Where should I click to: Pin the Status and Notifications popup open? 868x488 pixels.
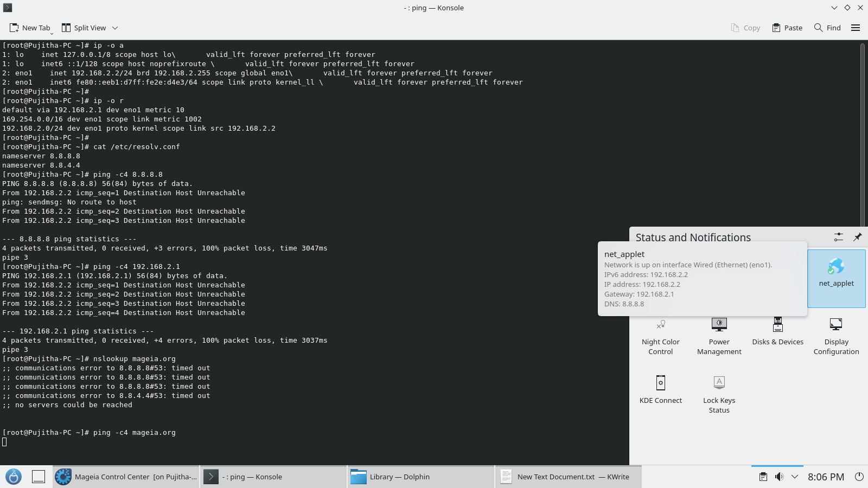[x=857, y=237]
